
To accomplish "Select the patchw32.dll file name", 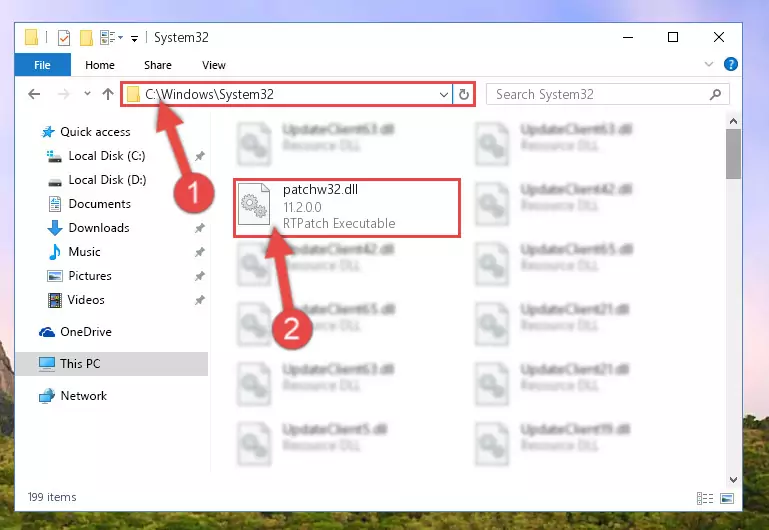I will [x=320, y=189].
